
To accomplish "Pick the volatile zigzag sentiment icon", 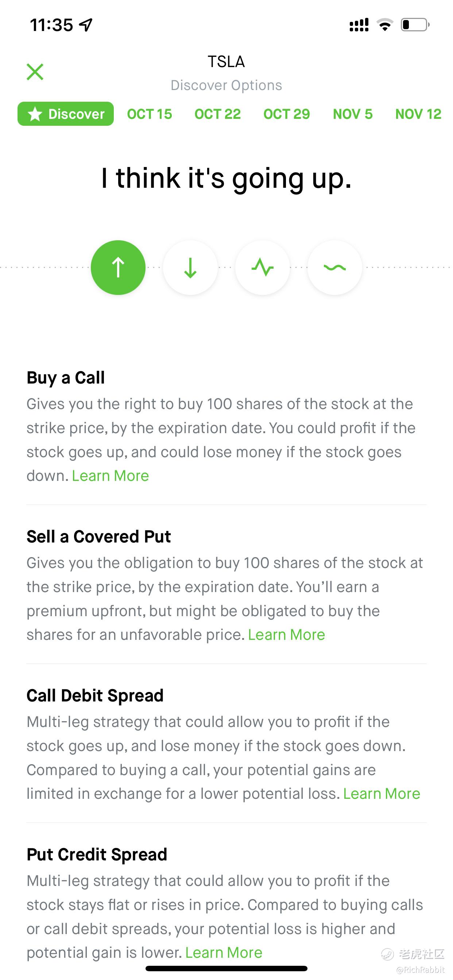I will (x=263, y=268).
